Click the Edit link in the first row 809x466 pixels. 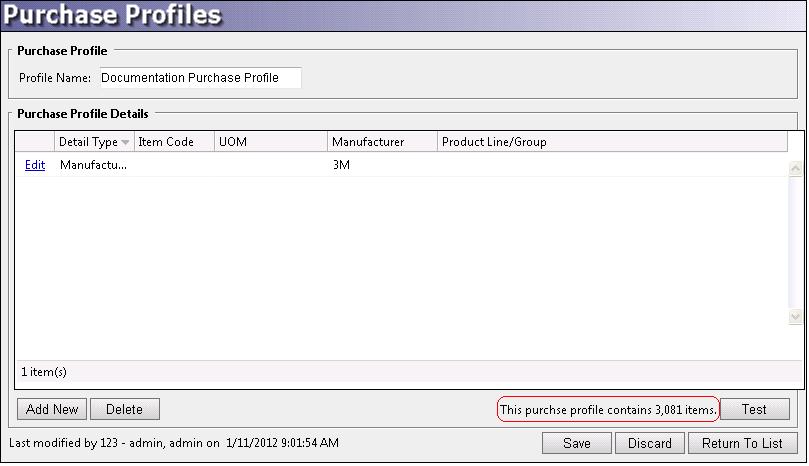[35, 165]
